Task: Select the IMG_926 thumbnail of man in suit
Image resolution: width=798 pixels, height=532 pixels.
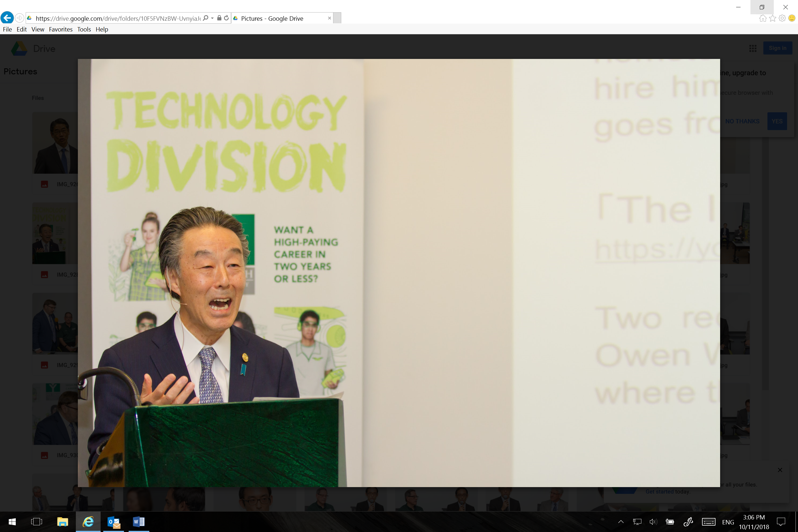Action: point(55,143)
